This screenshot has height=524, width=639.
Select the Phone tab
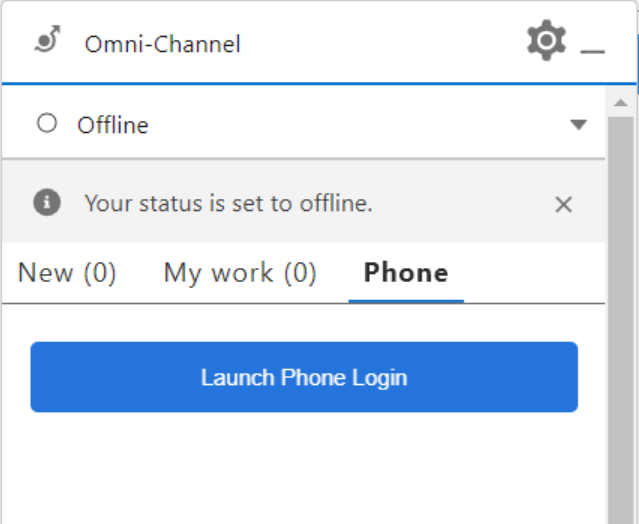click(x=406, y=273)
